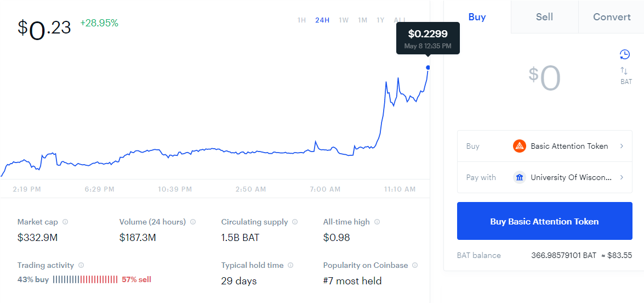This screenshot has width=644, height=303.
Task: Click the Typical hold time info icon
Action: 291,265
